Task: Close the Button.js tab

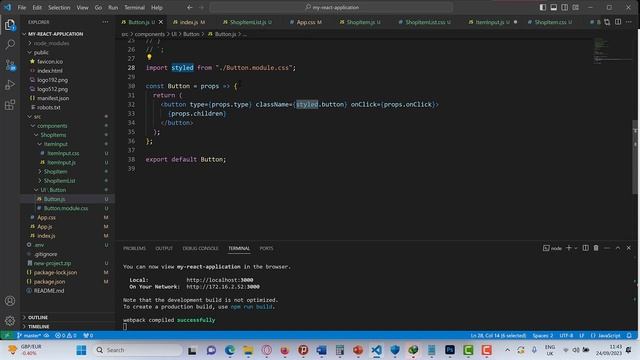Action: click(161, 22)
